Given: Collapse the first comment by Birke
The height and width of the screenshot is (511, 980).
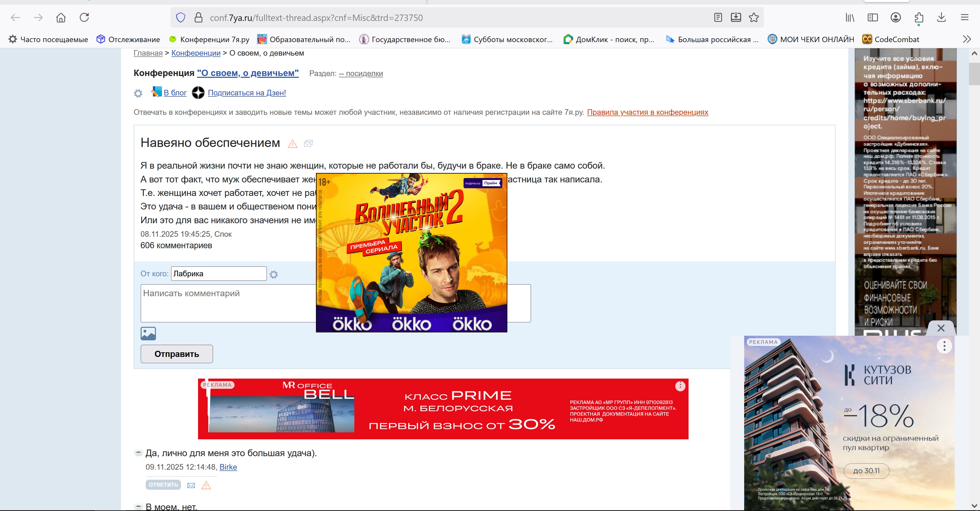Looking at the screenshot, I should pos(139,452).
